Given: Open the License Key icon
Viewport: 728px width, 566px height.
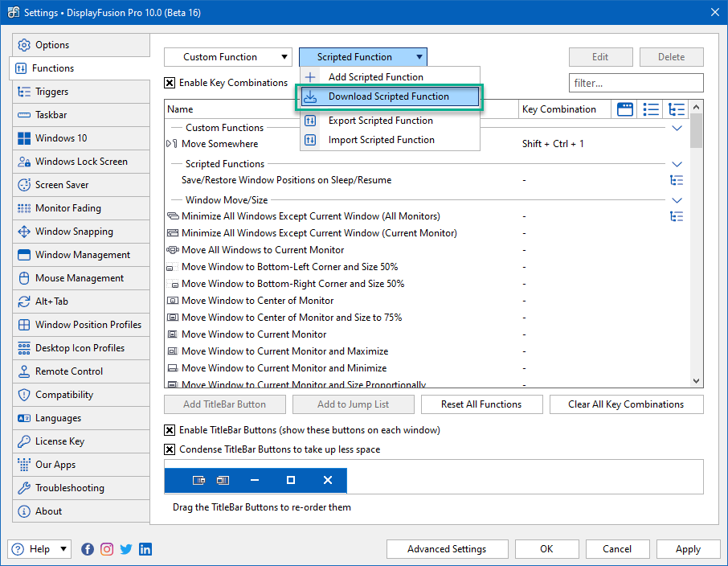Looking at the screenshot, I should coord(23,441).
